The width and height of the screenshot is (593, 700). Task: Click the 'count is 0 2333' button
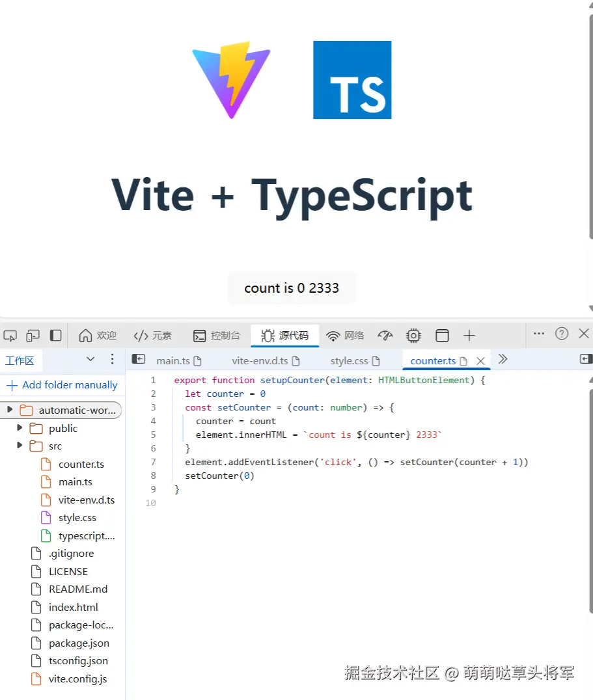pyautogui.click(x=292, y=288)
